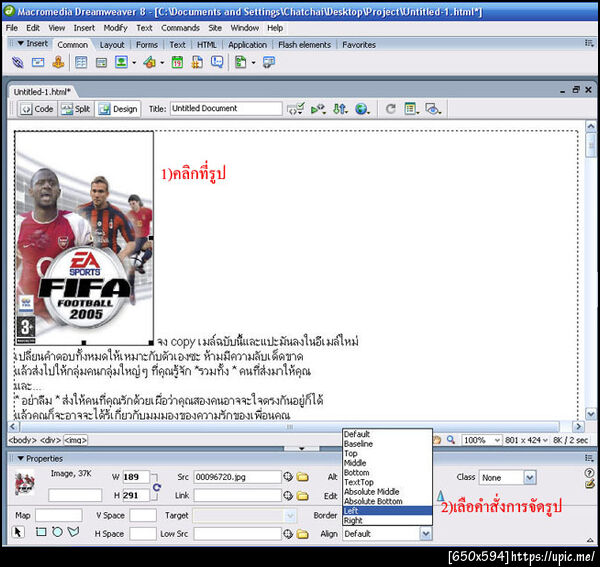Click the Media insert icon
600x567 pixels.
tap(150, 62)
